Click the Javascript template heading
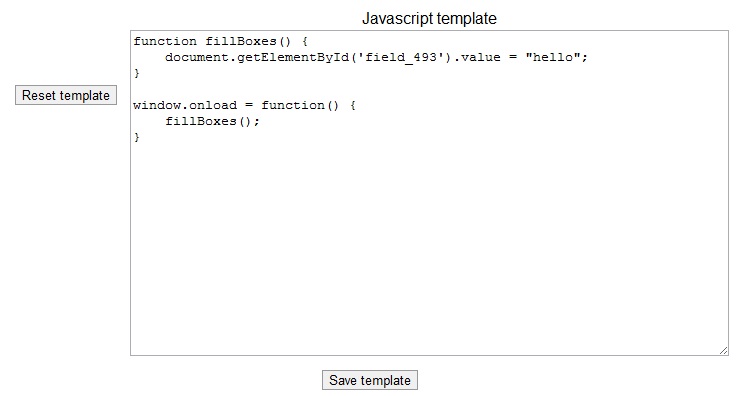 (429, 19)
